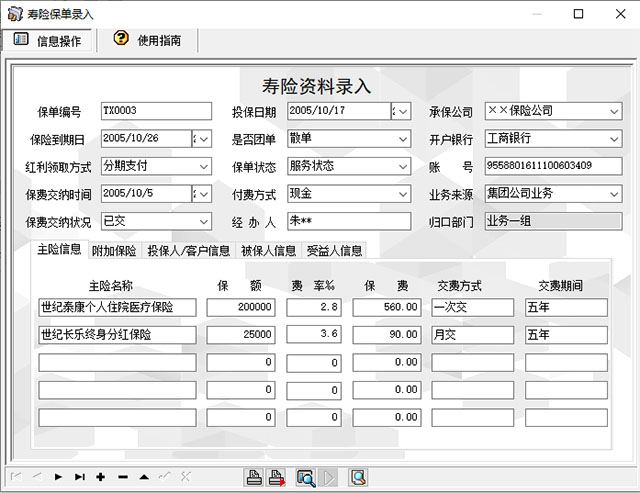The image size is (640, 493).
Task: Click 投保日期 text 2005/10/17
Action: (x=317, y=111)
